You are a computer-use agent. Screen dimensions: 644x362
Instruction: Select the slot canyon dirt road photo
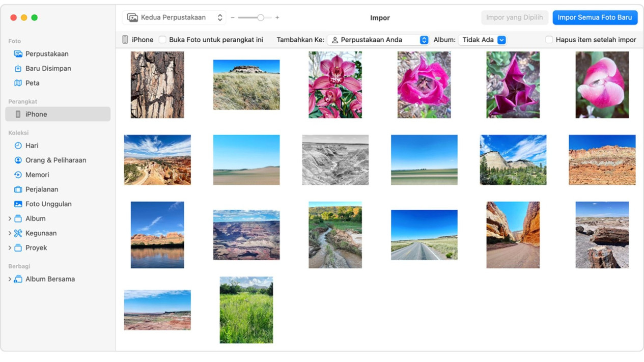(513, 235)
